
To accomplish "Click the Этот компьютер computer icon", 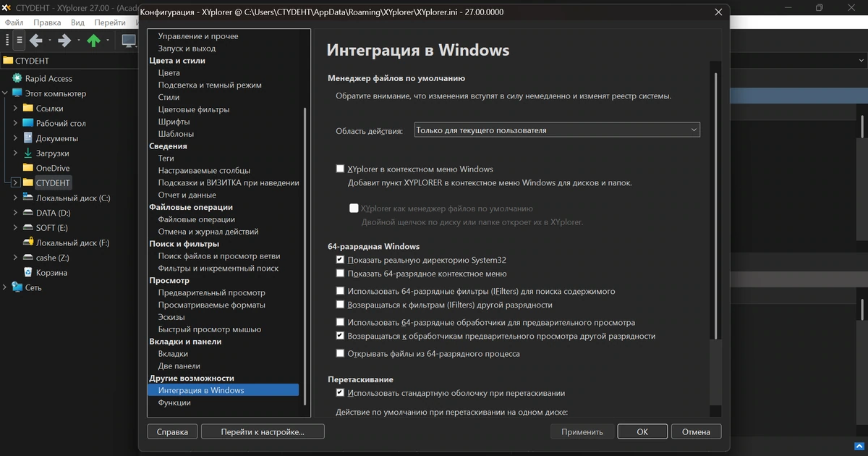I will click(17, 93).
